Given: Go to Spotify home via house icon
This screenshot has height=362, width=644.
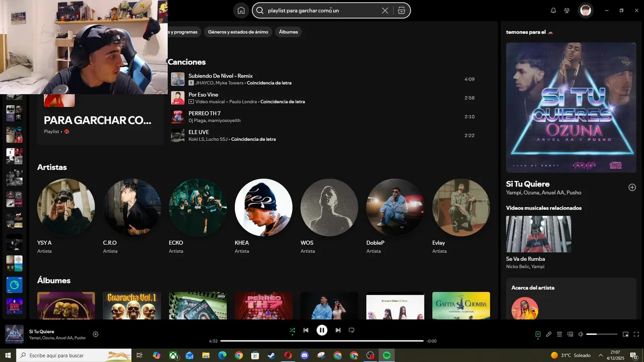Looking at the screenshot, I should click(241, 11).
